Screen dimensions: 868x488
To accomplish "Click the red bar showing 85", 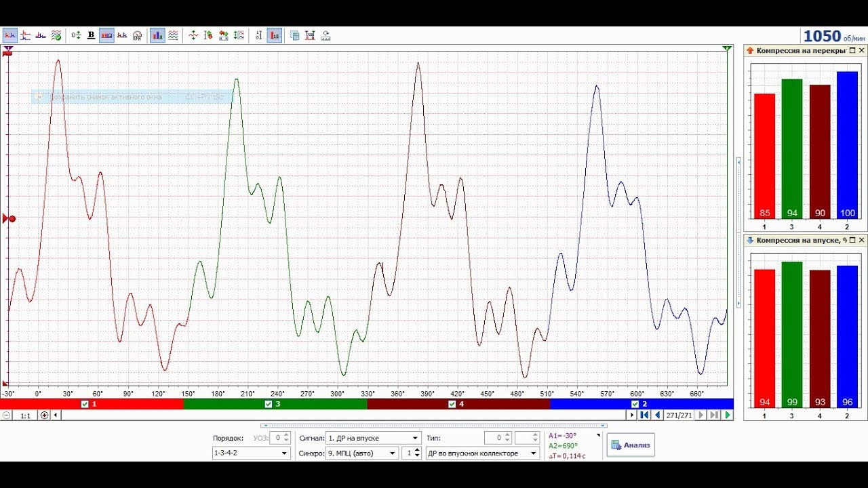I will click(x=764, y=156).
